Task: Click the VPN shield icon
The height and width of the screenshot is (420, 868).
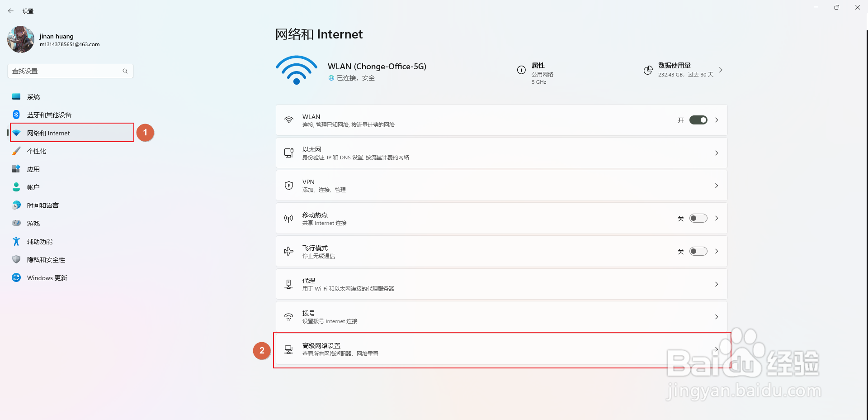Action: [x=289, y=186]
